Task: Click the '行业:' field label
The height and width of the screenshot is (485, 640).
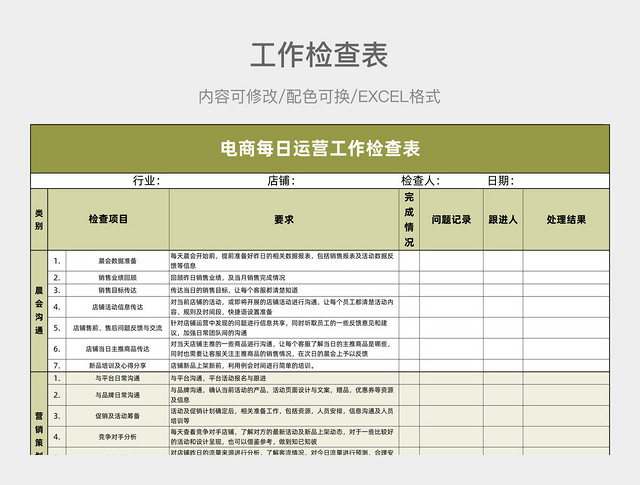Action: point(146,180)
